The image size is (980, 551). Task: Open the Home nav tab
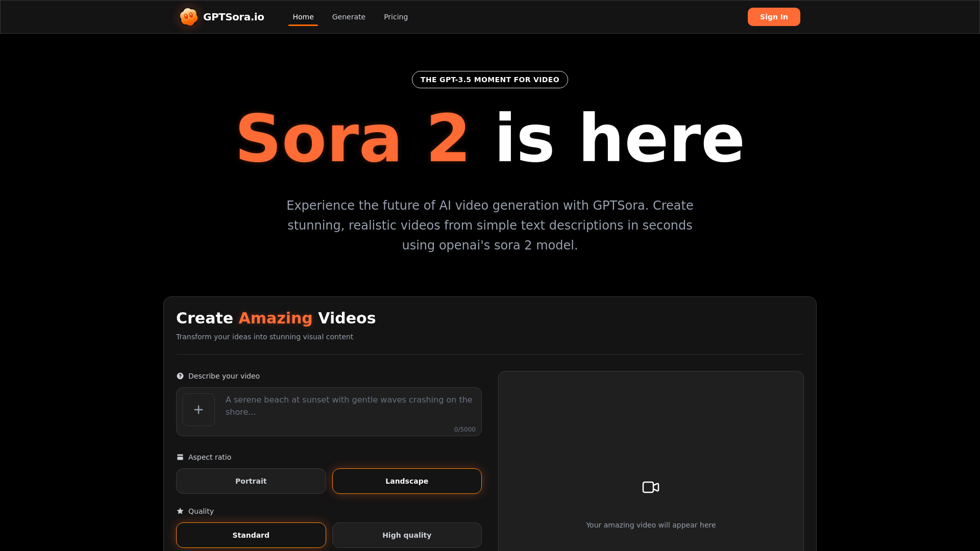[x=303, y=17]
